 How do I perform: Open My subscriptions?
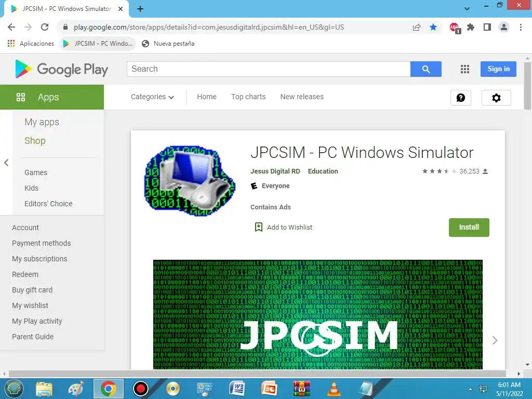39,259
